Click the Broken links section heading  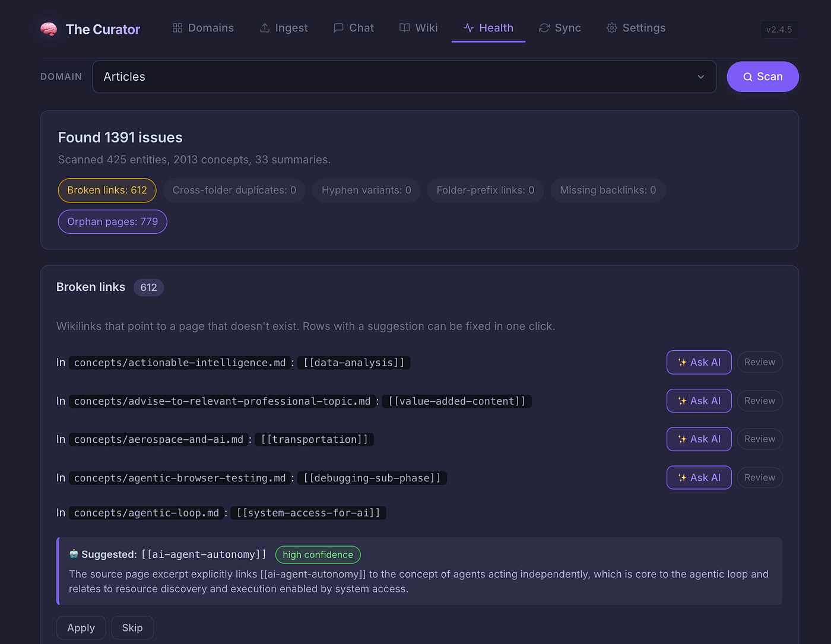point(91,287)
